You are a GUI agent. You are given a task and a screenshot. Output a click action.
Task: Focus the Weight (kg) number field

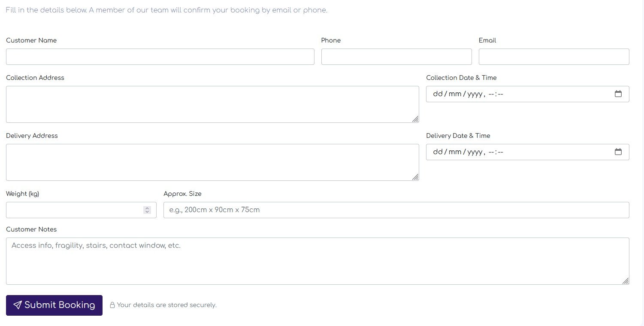(74, 210)
